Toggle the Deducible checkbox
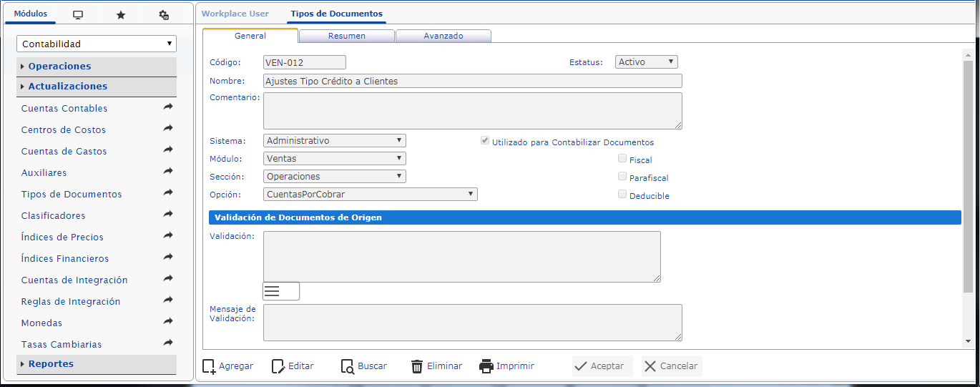 (622, 194)
